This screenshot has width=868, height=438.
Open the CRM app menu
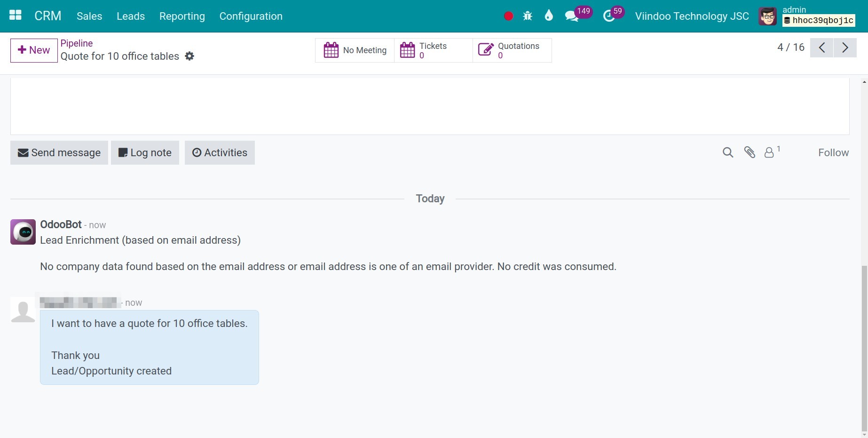point(48,16)
